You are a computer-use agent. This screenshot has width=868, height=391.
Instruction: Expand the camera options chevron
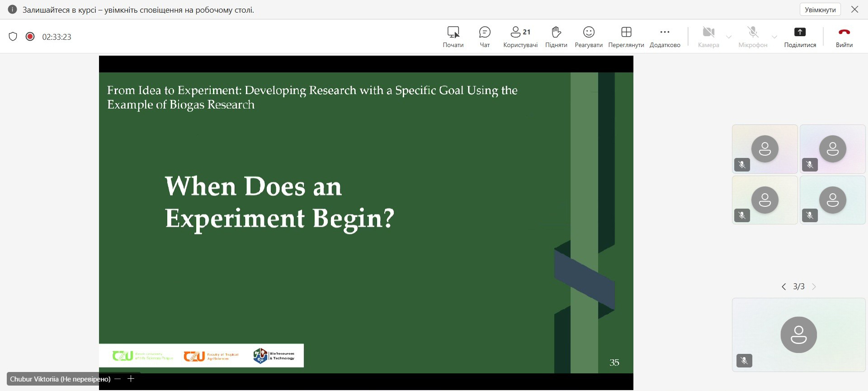tap(729, 37)
